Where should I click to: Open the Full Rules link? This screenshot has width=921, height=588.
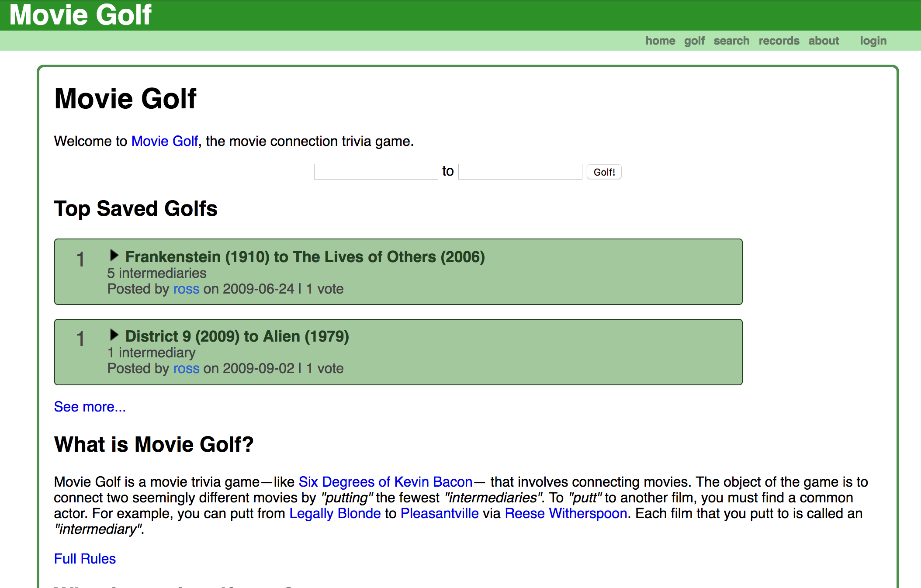coord(85,559)
